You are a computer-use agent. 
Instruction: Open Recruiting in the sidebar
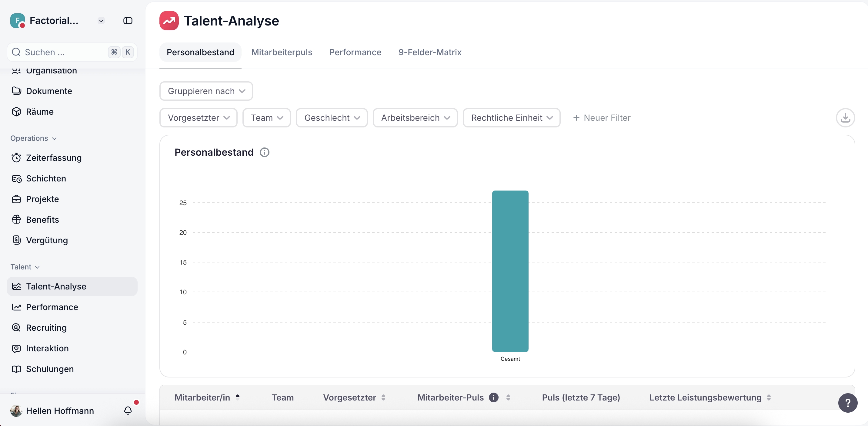click(x=46, y=327)
